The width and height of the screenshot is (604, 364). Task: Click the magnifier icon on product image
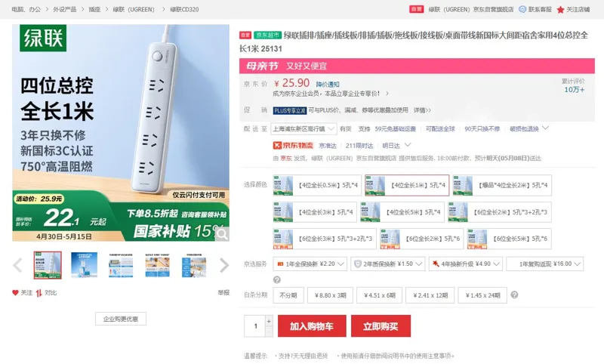coord(222,234)
